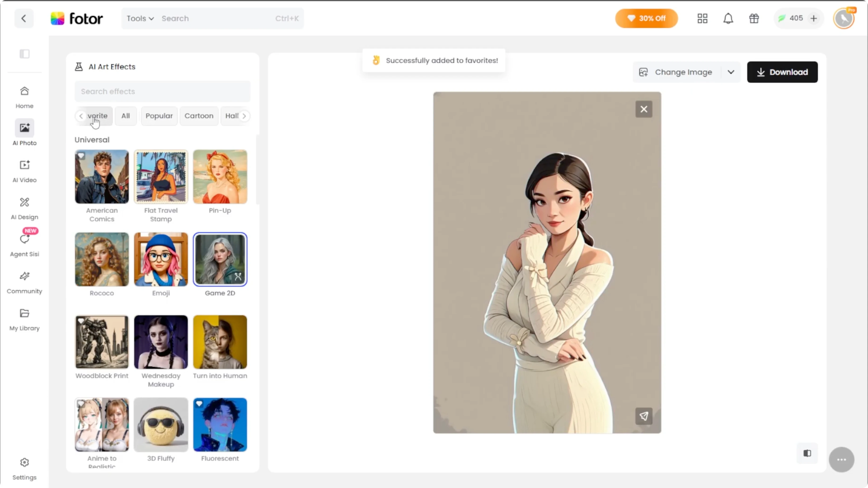868x488 pixels.
Task: Close the generated image with the X
Action: pyautogui.click(x=644, y=109)
